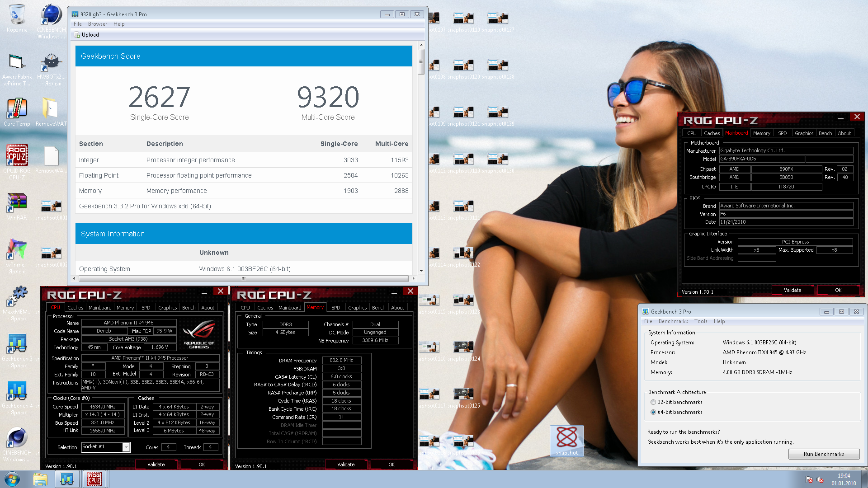Switch to SPD tab in Memory CPU-Z window
The width and height of the screenshot is (868, 488).
coord(335,308)
